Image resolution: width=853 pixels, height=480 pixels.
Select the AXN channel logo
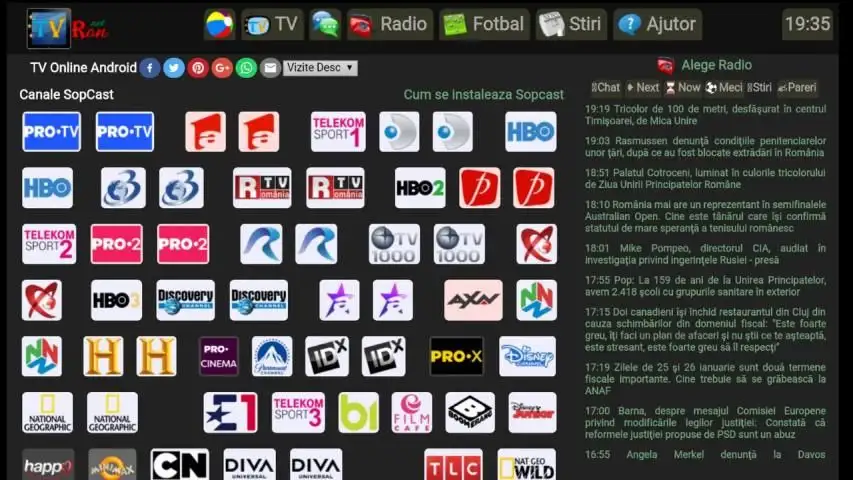(x=473, y=300)
